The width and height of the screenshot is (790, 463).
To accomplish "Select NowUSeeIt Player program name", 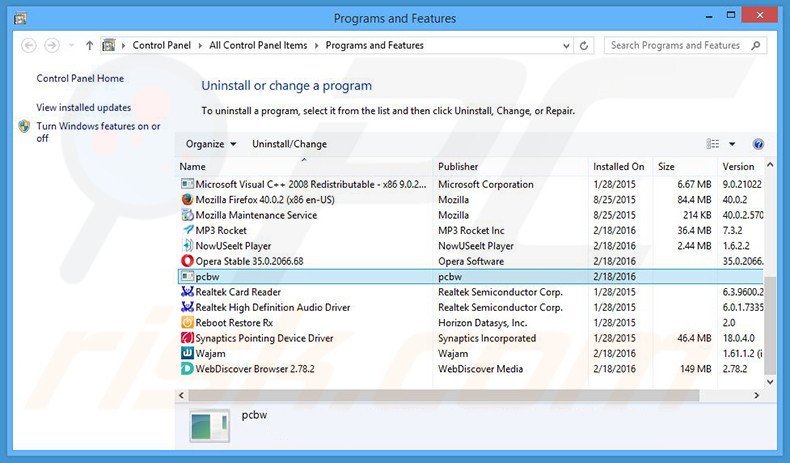I will point(233,246).
